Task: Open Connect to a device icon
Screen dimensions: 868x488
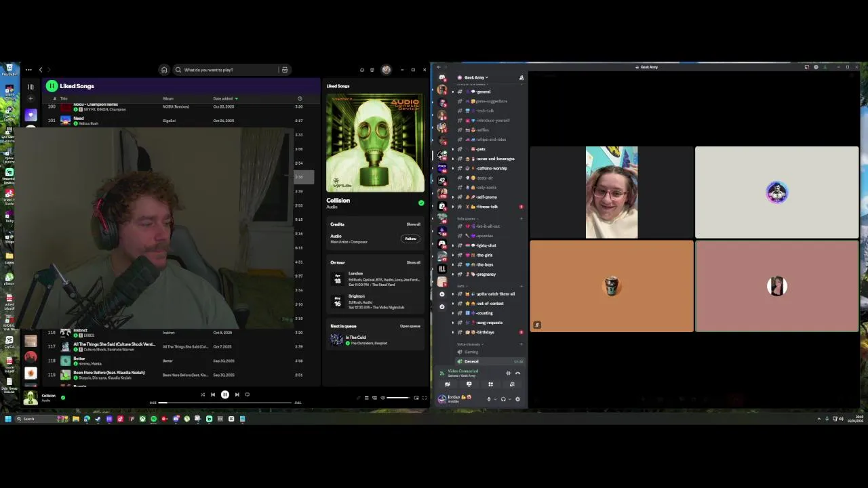Action: (x=374, y=398)
